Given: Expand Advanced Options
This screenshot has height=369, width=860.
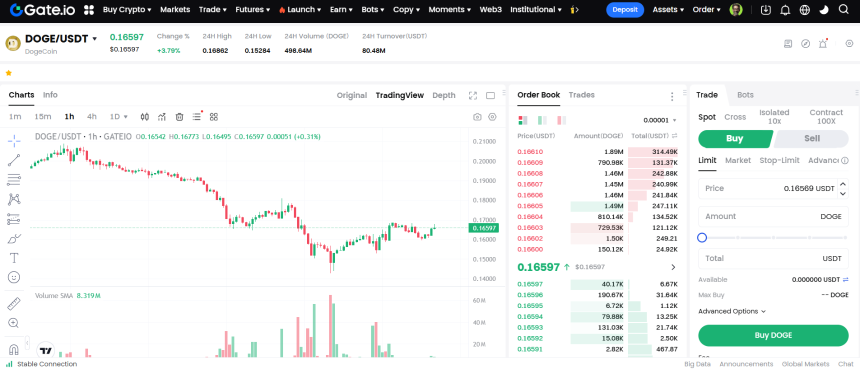Looking at the screenshot, I should click(731, 311).
